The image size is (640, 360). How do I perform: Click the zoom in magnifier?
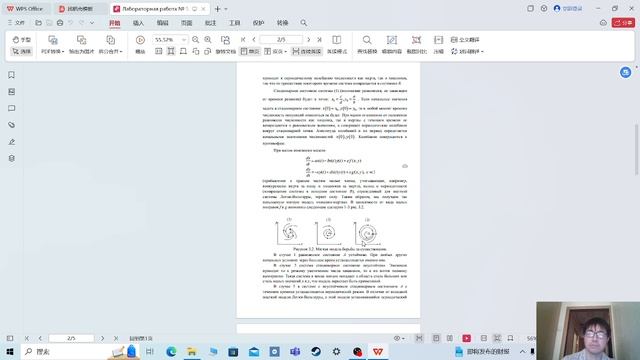[208, 40]
